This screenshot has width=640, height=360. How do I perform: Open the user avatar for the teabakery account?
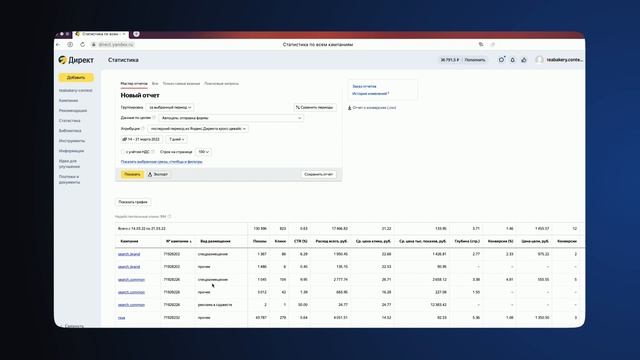click(539, 60)
